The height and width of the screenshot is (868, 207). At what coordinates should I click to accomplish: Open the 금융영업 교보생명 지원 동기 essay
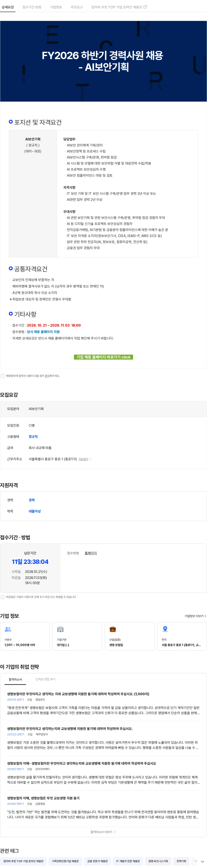click(x=43, y=798)
